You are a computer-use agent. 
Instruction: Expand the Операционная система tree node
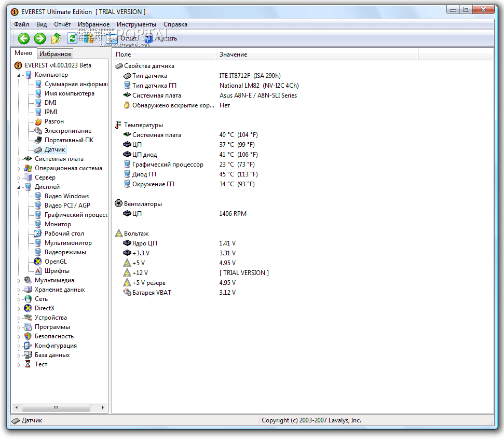(19, 169)
